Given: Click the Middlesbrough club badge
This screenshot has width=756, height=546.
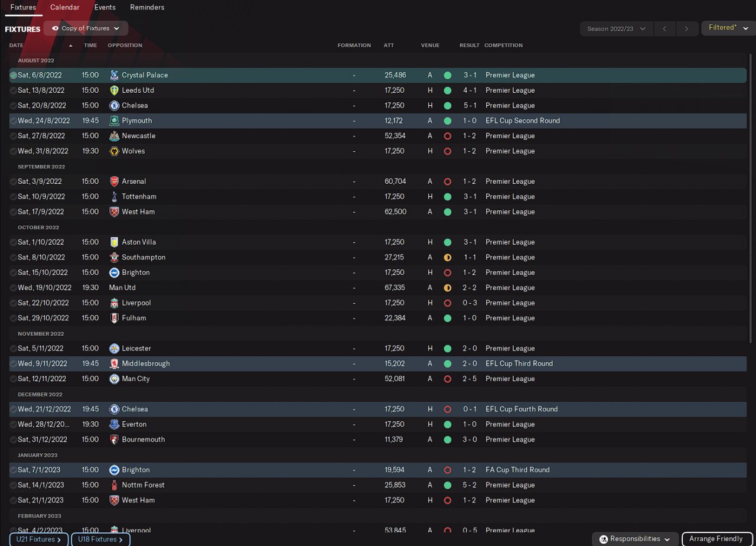Looking at the screenshot, I should pyautogui.click(x=114, y=364).
